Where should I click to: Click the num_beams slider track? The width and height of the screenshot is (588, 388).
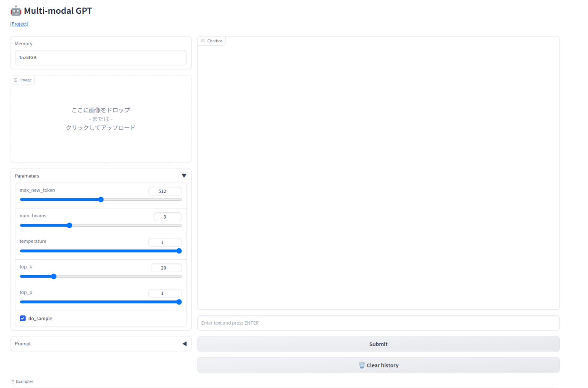tap(101, 225)
